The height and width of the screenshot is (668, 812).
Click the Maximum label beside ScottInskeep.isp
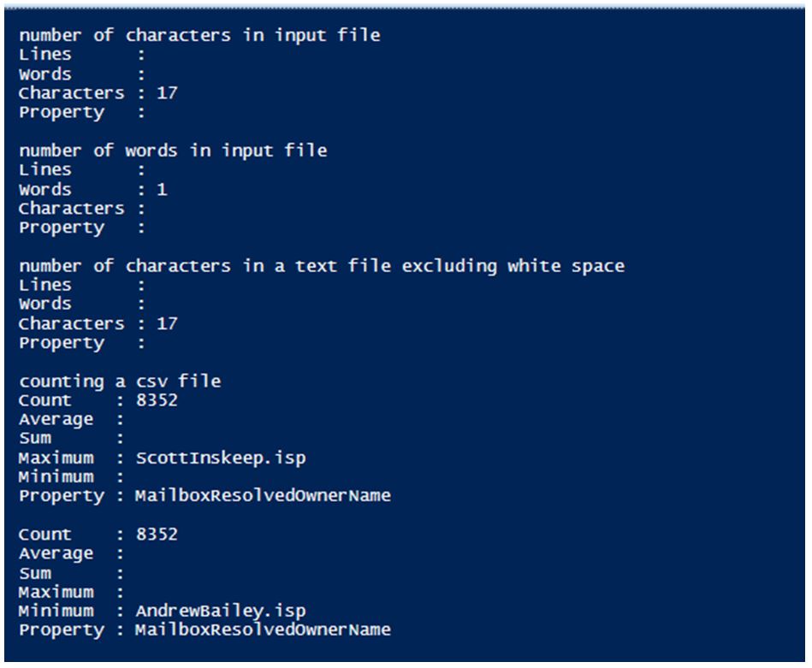click(56, 458)
